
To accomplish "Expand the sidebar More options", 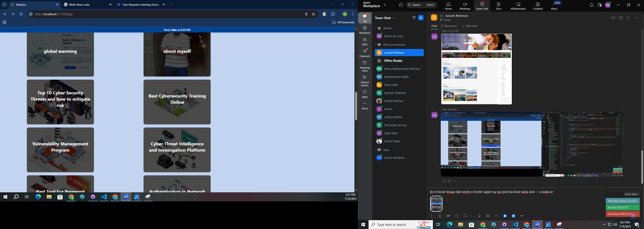I will [x=365, y=106].
